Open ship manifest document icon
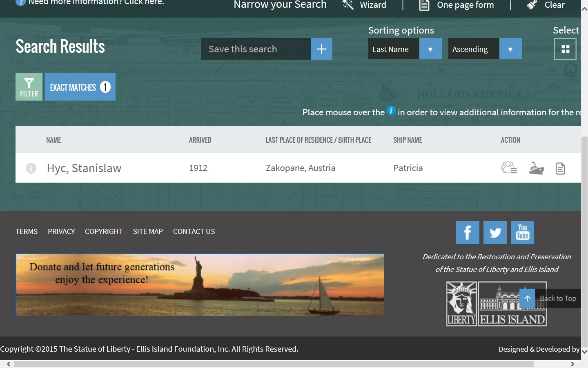The width and height of the screenshot is (588, 368). pyautogui.click(x=560, y=168)
